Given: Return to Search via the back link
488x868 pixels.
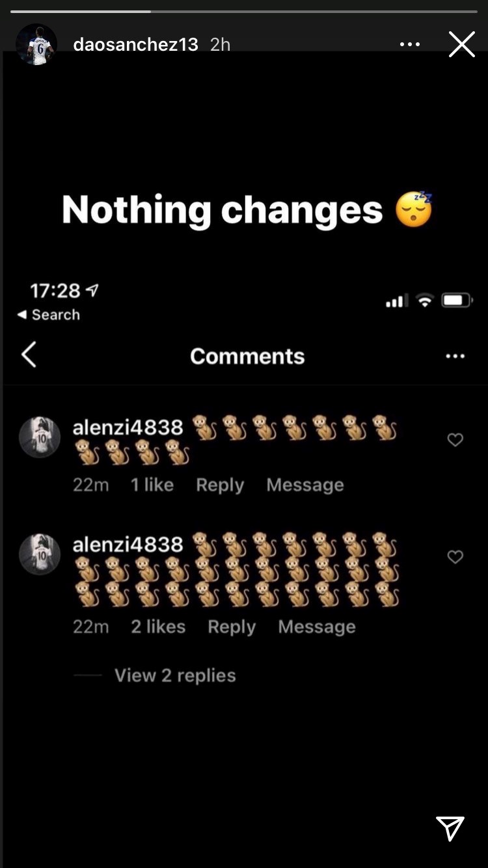Looking at the screenshot, I should click(48, 315).
